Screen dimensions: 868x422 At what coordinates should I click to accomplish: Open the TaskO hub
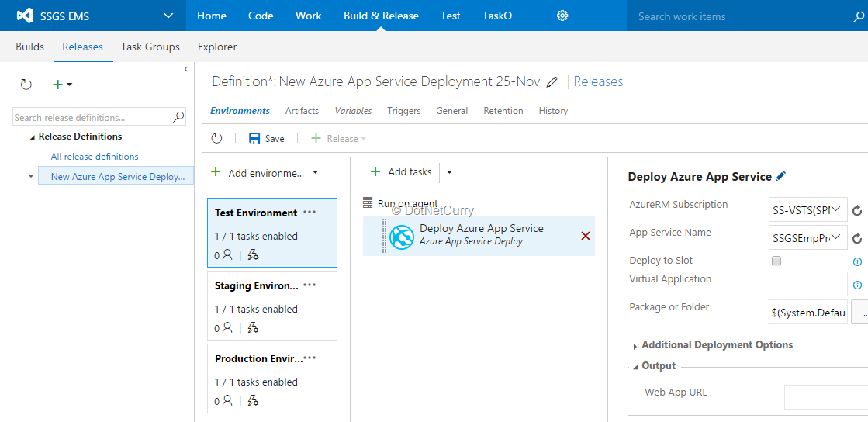coord(497,16)
